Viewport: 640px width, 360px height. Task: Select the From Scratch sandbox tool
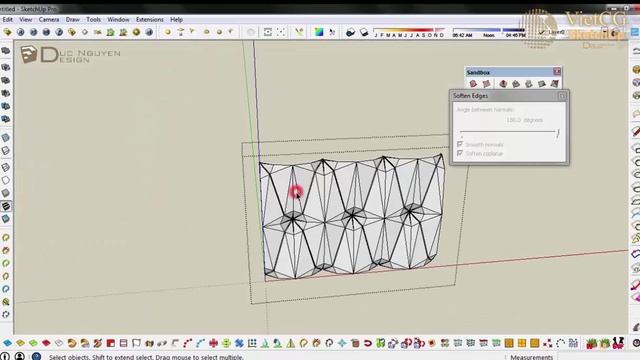click(x=487, y=84)
